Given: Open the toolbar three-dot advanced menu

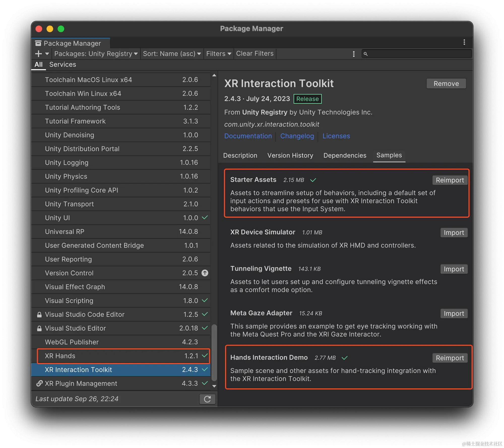Looking at the screenshot, I should (354, 54).
